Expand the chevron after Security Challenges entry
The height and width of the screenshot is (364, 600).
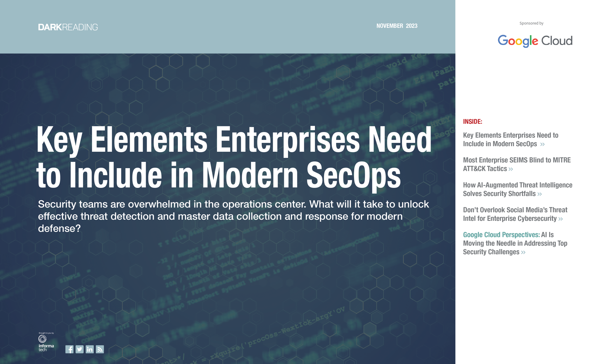[523, 252]
